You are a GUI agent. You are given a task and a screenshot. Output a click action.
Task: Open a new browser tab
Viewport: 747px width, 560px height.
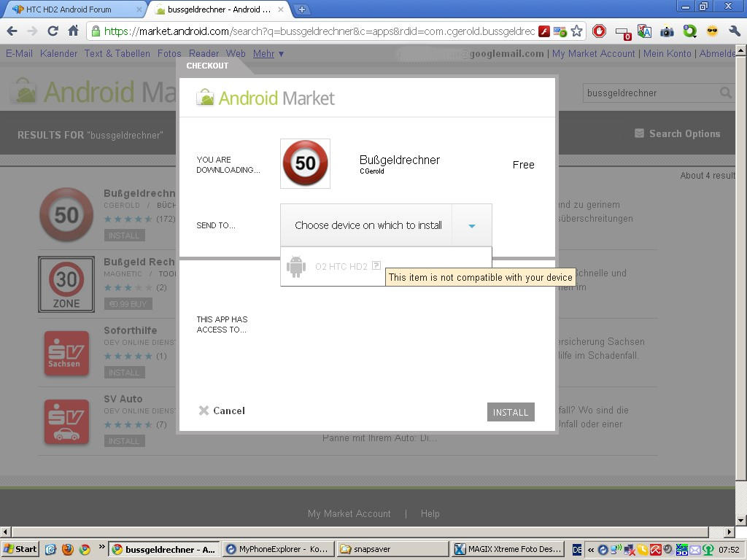(301, 9)
